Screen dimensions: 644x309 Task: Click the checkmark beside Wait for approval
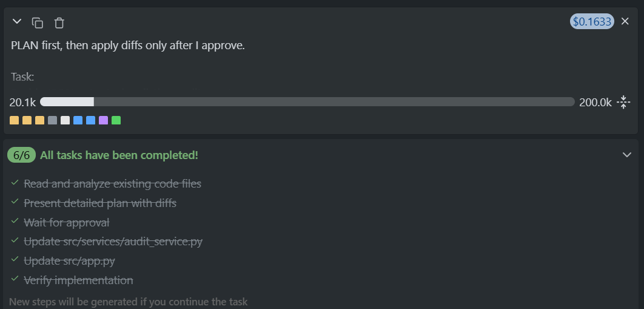coord(15,222)
